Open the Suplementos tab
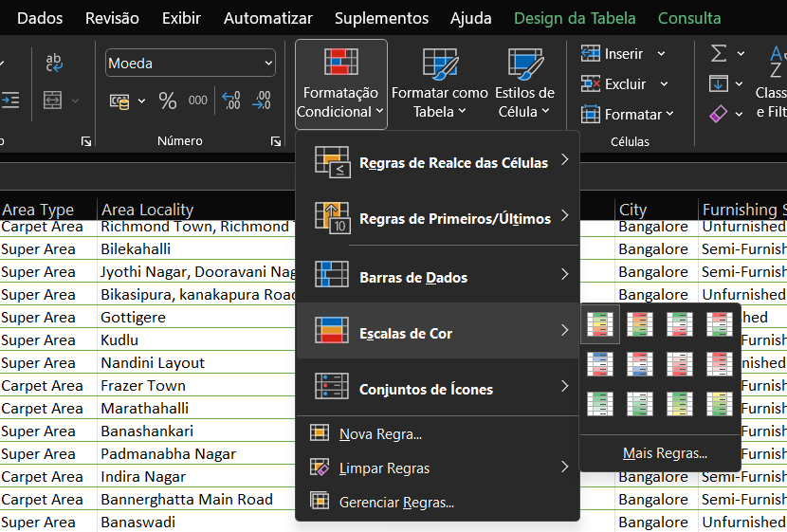This screenshot has height=532, width=787. (x=381, y=18)
